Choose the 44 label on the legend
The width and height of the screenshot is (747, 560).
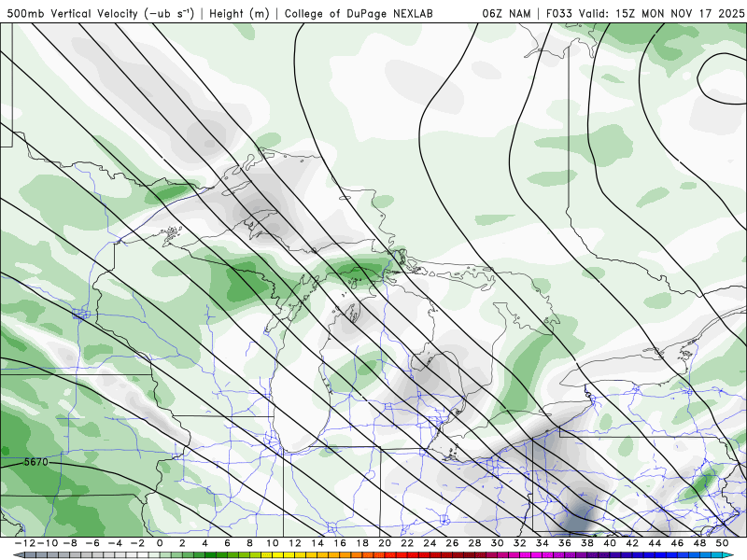click(655, 543)
